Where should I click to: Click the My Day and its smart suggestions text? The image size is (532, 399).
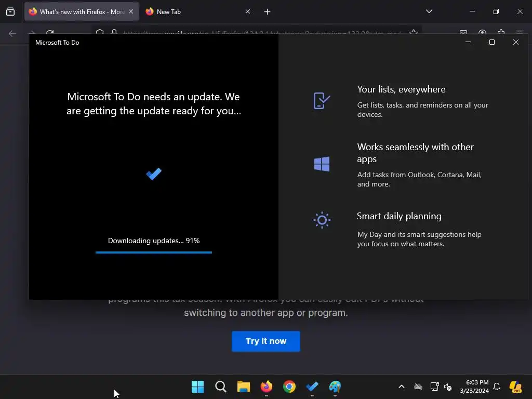coord(419,239)
